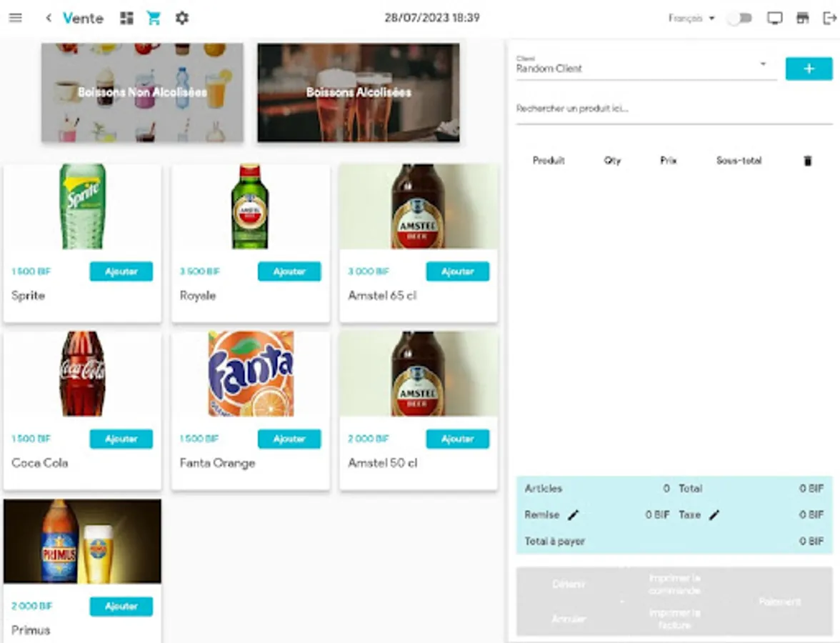Click the Coca Cola bottle image
The height and width of the screenshot is (643, 840).
[x=83, y=374]
